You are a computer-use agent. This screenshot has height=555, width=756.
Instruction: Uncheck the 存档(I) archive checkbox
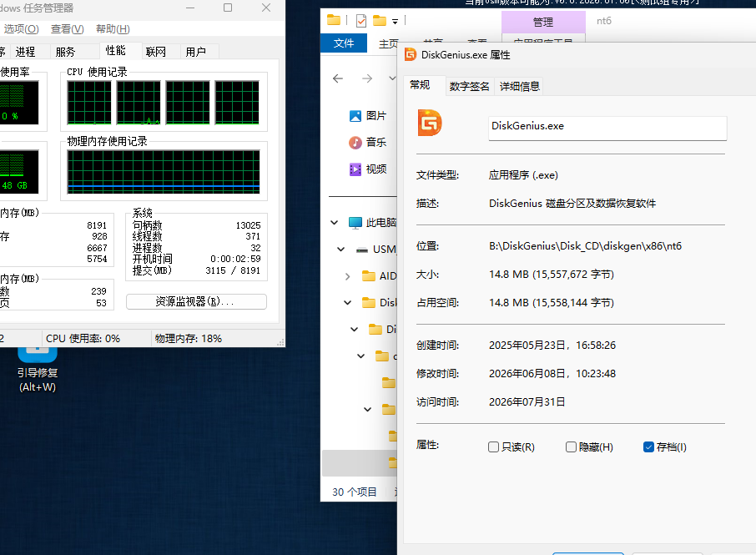(648, 447)
